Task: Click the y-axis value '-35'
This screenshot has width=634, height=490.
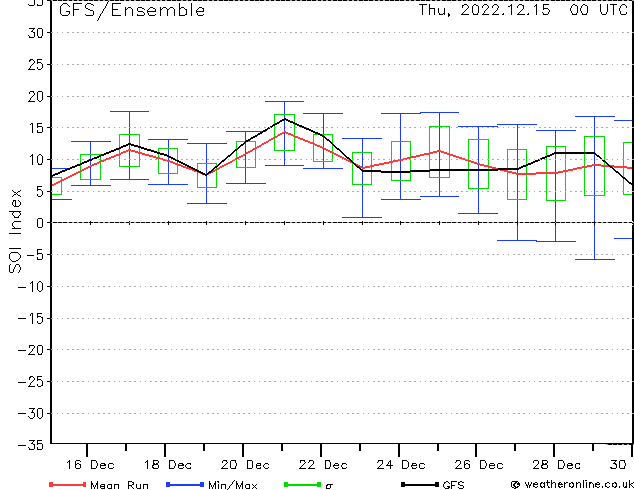Action: (x=31, y=445)
